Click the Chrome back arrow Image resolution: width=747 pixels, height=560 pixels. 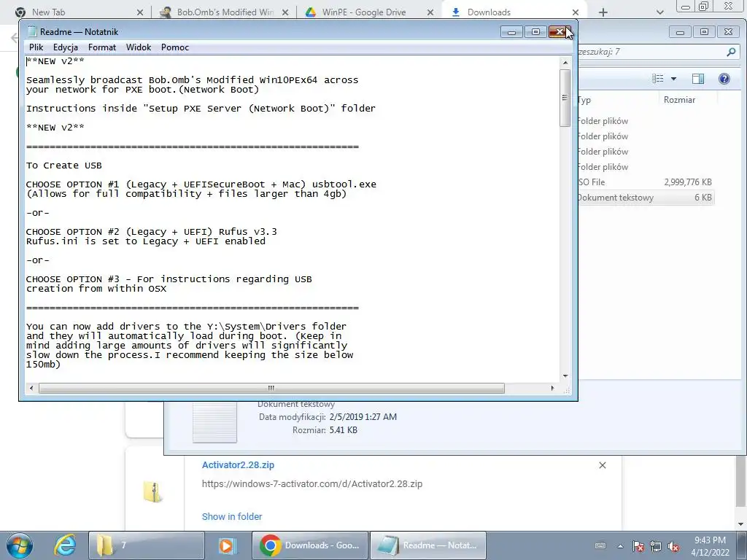tap(14, 38)
